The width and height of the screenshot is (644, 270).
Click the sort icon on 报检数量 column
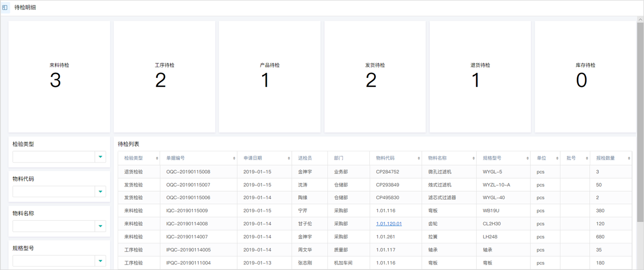[x=629, y=158]
